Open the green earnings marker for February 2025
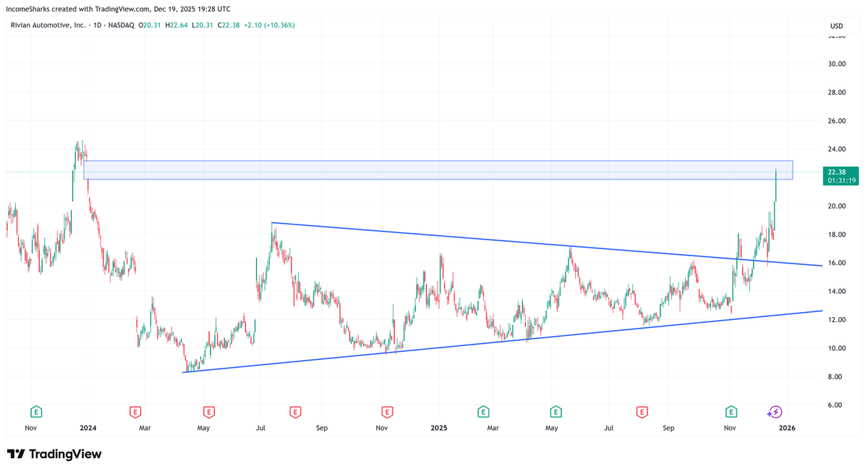 (483, 412)
